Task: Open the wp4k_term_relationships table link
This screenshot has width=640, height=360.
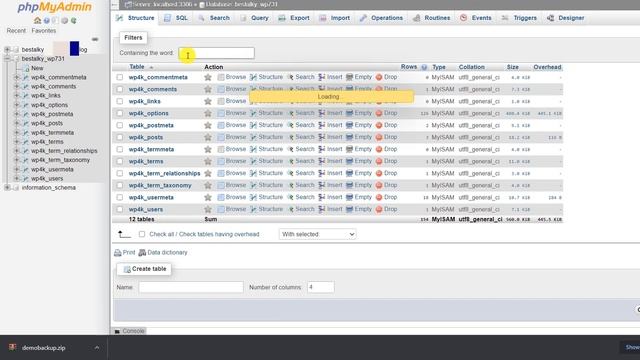Action: point(164,173)
